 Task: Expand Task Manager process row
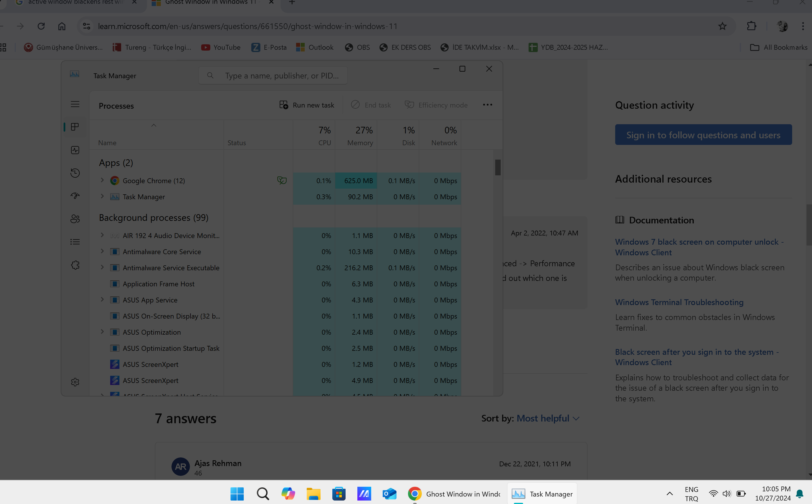click(102, 196)
